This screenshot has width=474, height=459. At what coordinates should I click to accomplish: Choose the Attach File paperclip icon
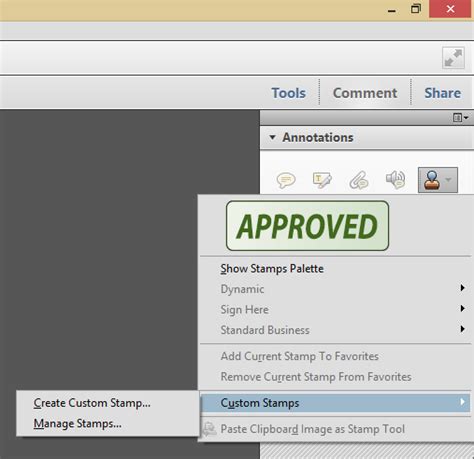pyautogui.click(x=359, y=180)
